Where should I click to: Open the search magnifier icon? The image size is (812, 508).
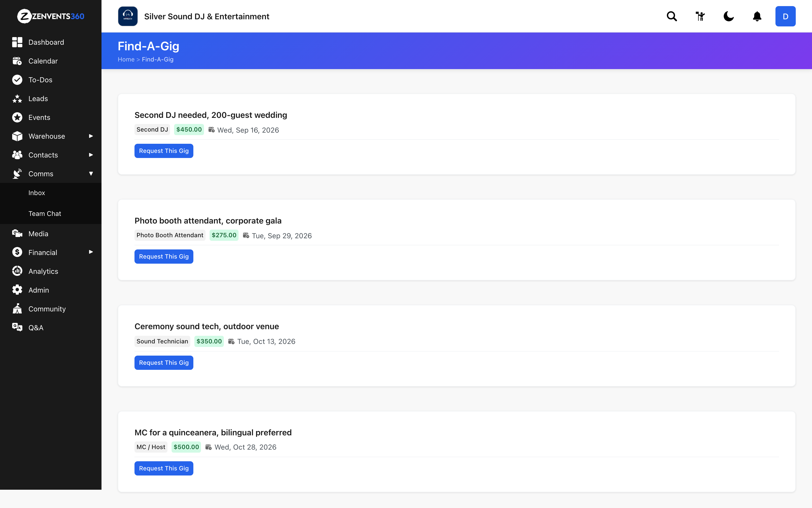[672, 16]
